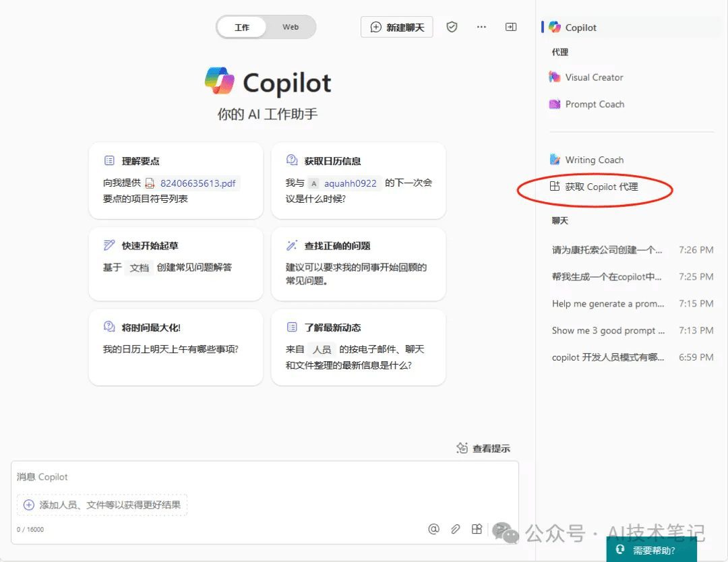728x562 pixels.
Task: Click the @ mention icon
Action: point(433,529)
